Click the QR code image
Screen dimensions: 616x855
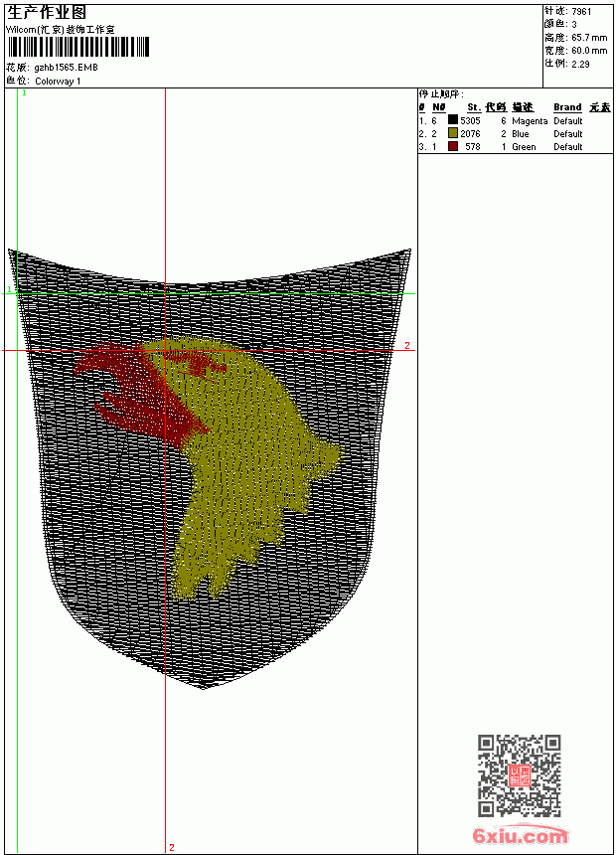[x=520, y=775]
